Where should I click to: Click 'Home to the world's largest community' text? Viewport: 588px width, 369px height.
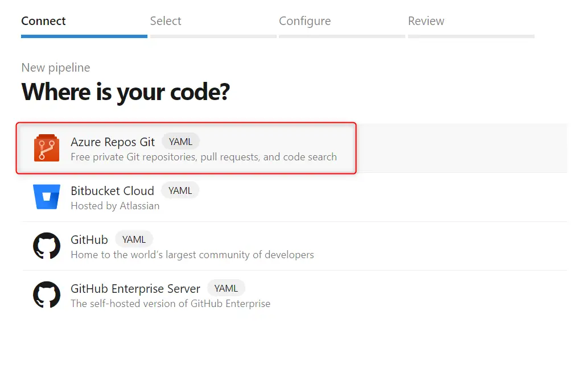192,255
